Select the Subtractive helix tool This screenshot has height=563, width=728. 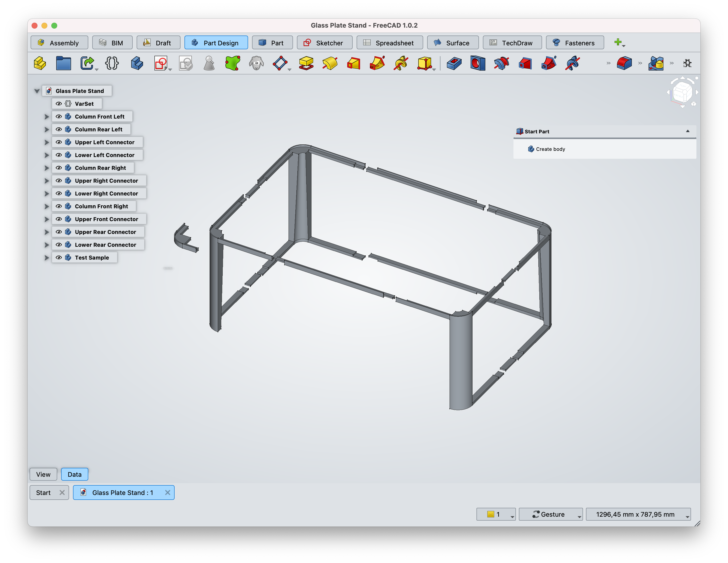click(x=573, y=63)
